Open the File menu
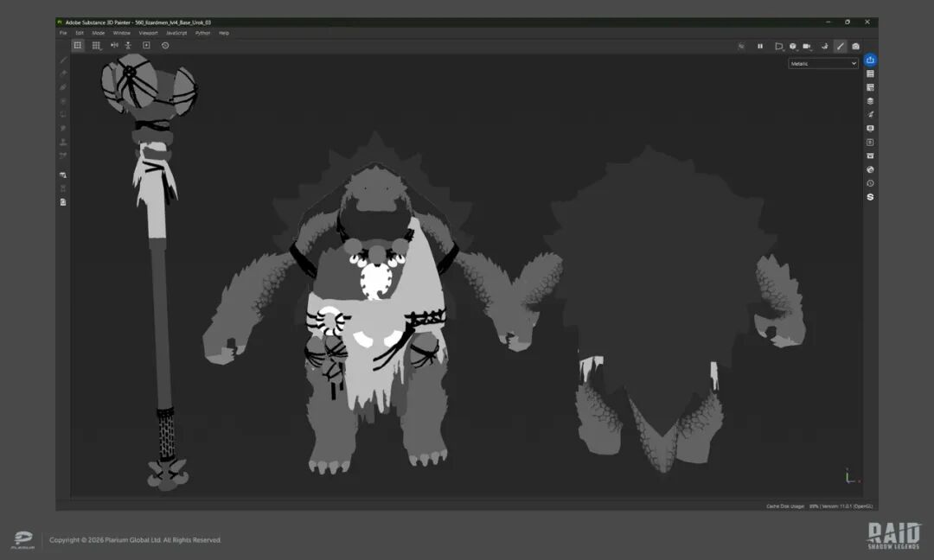 (63, 34)
